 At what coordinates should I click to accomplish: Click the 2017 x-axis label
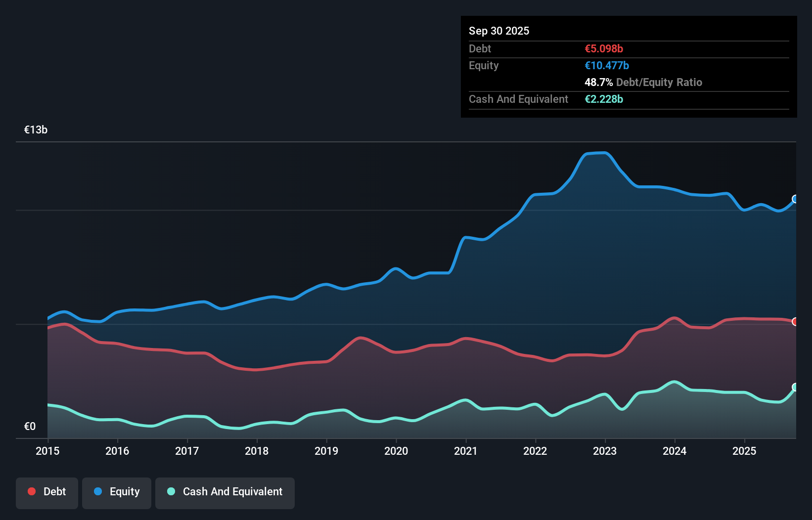187,451
